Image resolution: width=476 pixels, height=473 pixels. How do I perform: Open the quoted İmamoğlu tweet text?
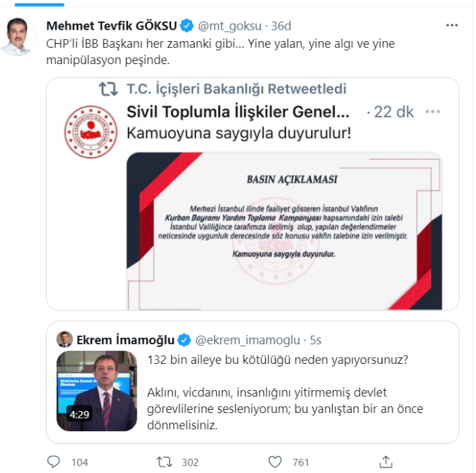[285, 392]
